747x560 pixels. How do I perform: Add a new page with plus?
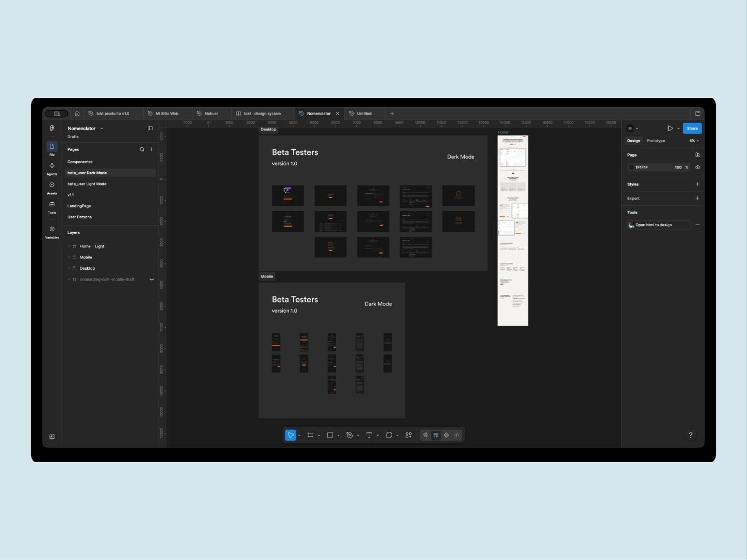[151, 149]
